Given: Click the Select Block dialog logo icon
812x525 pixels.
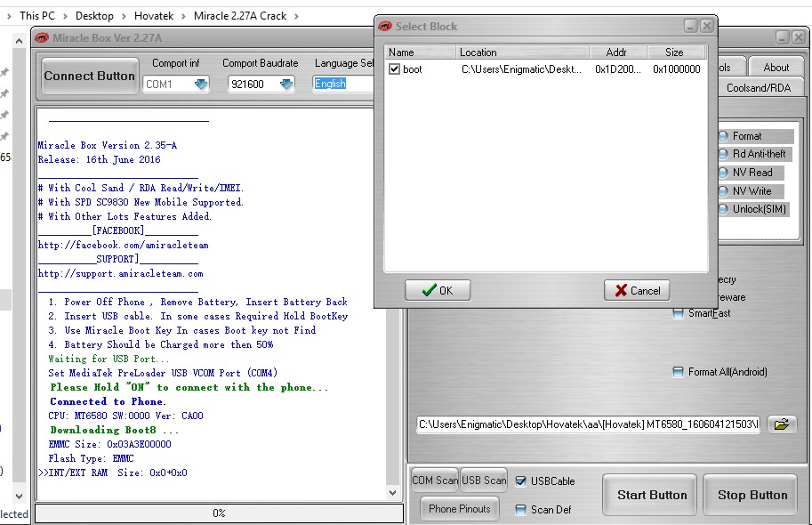Looking at the screenshot, I should 385,27.
